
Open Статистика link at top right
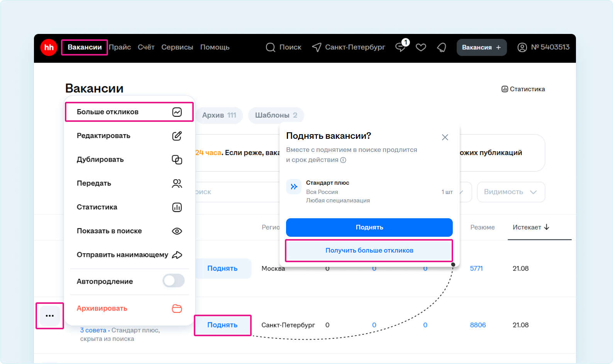[x=523, y=89]
